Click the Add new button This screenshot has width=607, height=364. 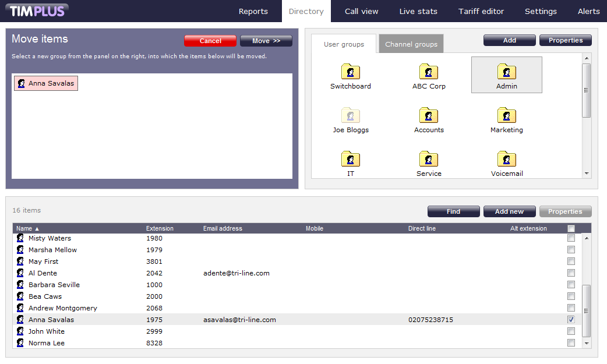(x=509, y=211)
